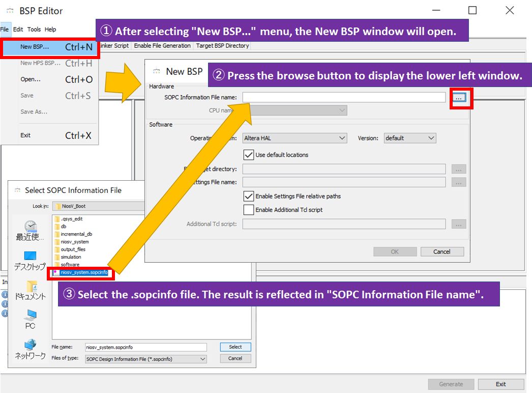Click OK in the New BSP window
This screenshot has height=393, width=532.
395,251
